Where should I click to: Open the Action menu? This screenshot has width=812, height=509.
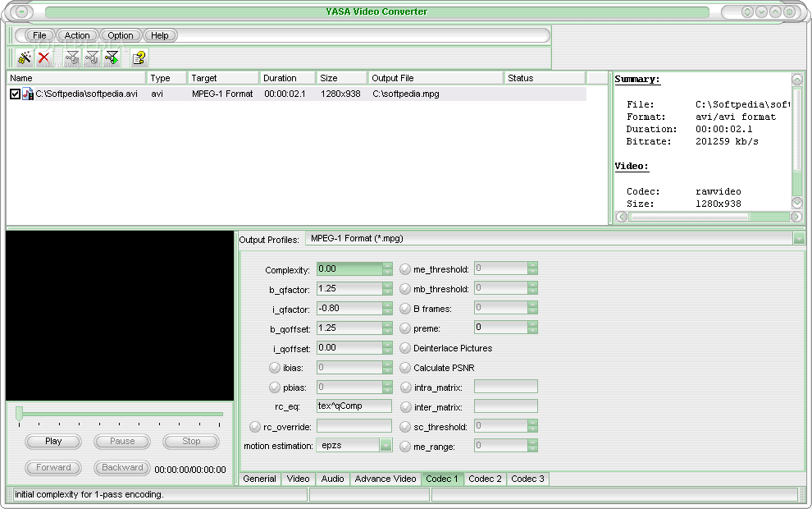coord(76,35)
